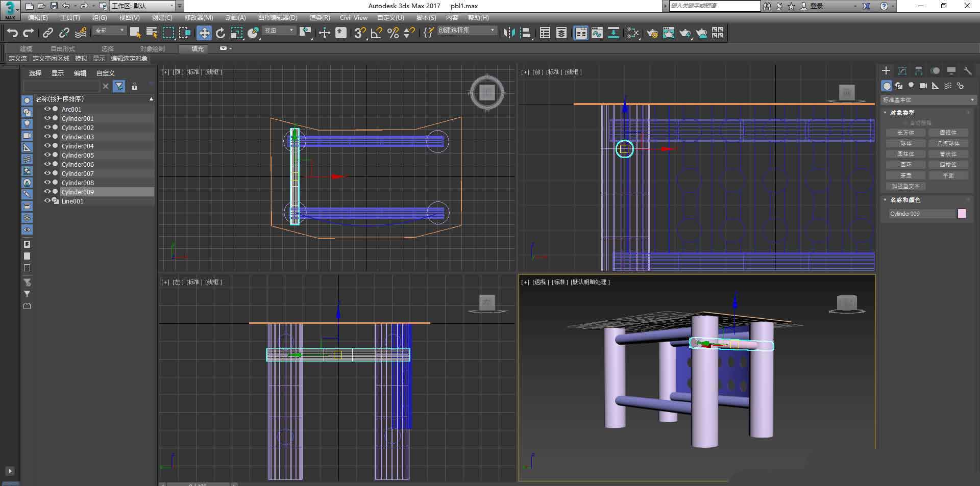Open the Select by Name list tool
This screenshot has width=980, height=486.
152,33
